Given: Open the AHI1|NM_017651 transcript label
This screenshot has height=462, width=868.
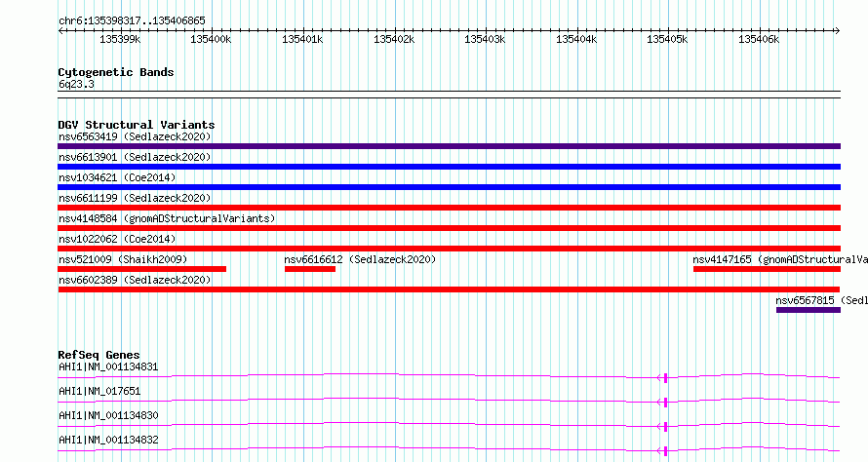Looking at the screenshot, I should click(99, 391).
